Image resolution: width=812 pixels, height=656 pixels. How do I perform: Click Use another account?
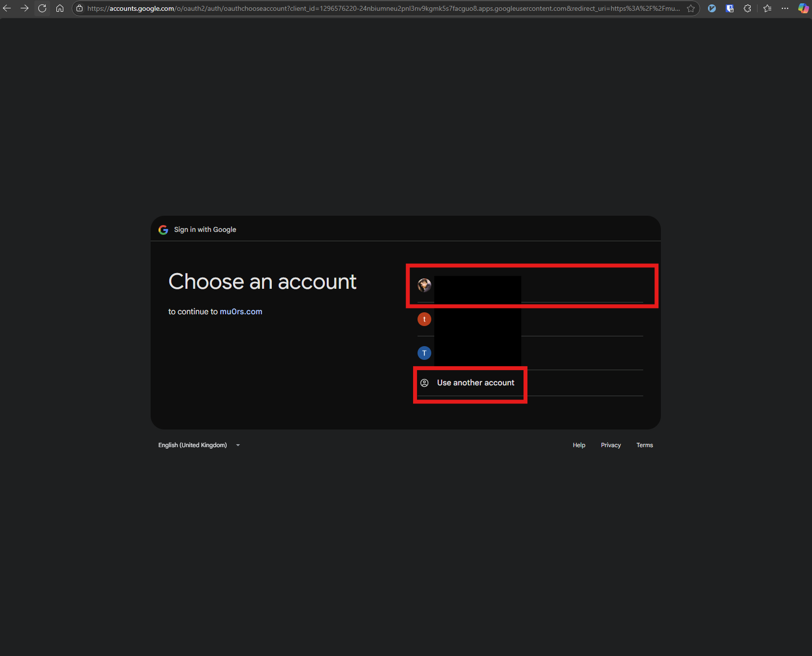(475, 383)
